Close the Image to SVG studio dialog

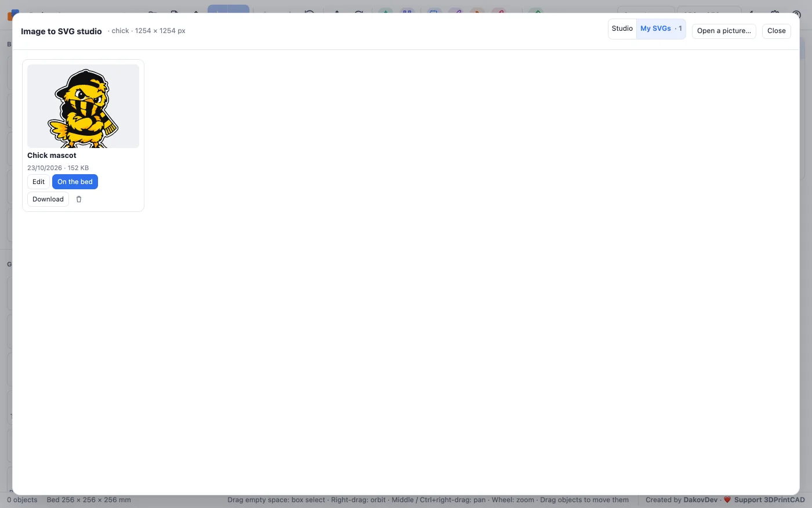tap(776, 31)
